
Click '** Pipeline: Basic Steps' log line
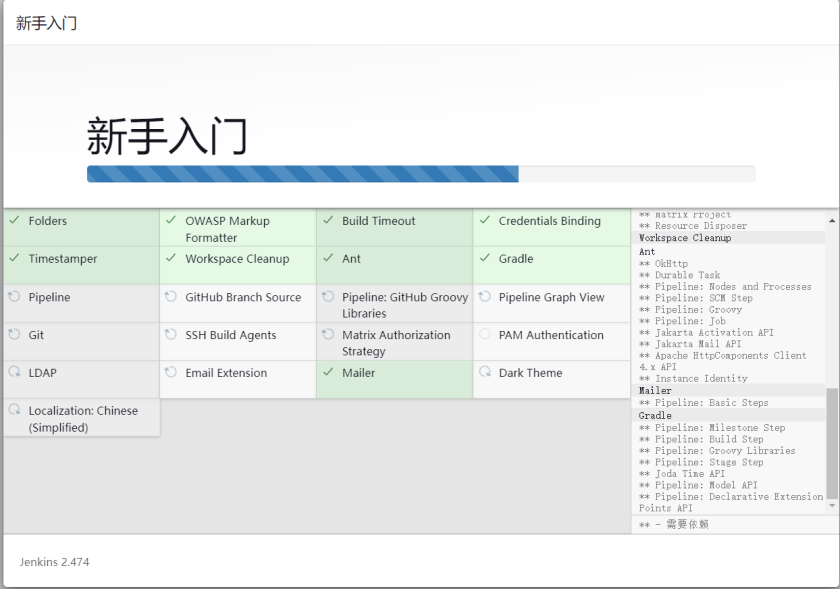coord(703,402)
